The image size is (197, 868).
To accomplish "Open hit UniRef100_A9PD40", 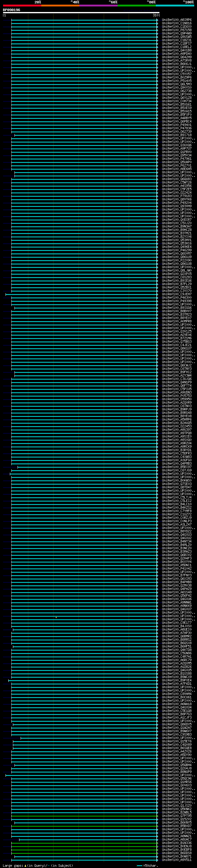I will 177,54.
